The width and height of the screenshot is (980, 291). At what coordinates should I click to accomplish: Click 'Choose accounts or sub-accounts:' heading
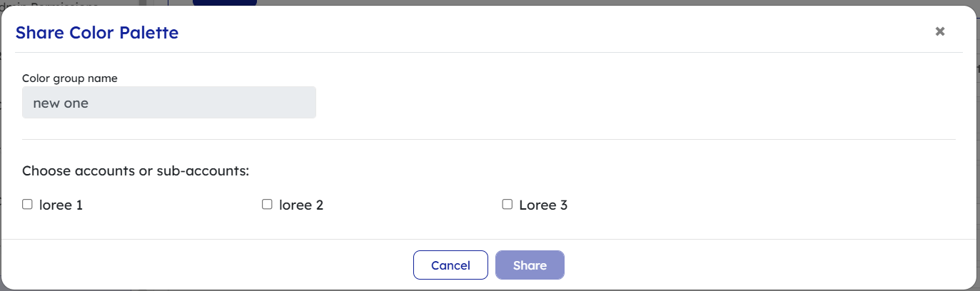[136, 171]
